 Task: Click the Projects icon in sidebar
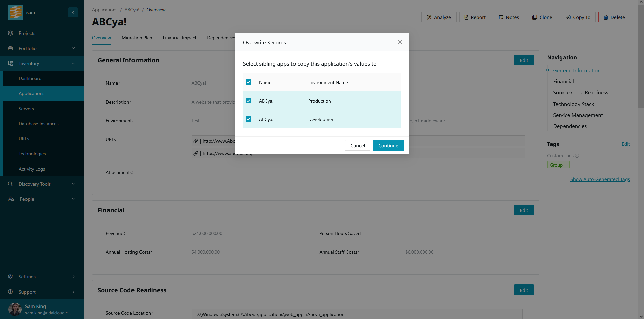(x=10, y=33)
